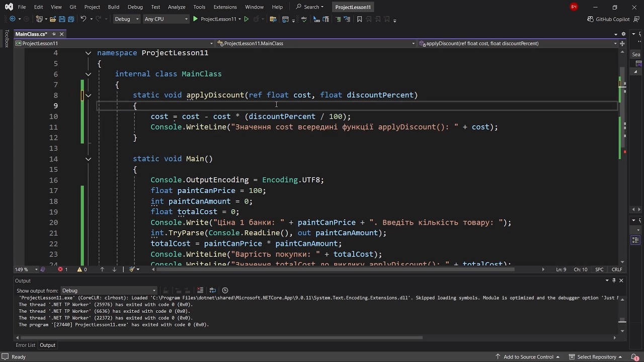Go to next issue with down arrow
Image resolution: width=644 pixels, height=362 pixels.
tap(114, 269)
